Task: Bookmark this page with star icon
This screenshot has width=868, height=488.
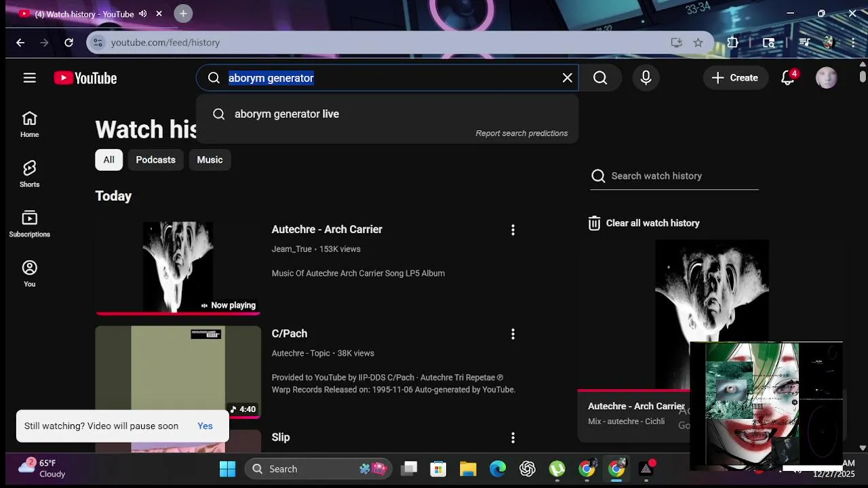Action: pyautogui.click(x=698, y=42)
